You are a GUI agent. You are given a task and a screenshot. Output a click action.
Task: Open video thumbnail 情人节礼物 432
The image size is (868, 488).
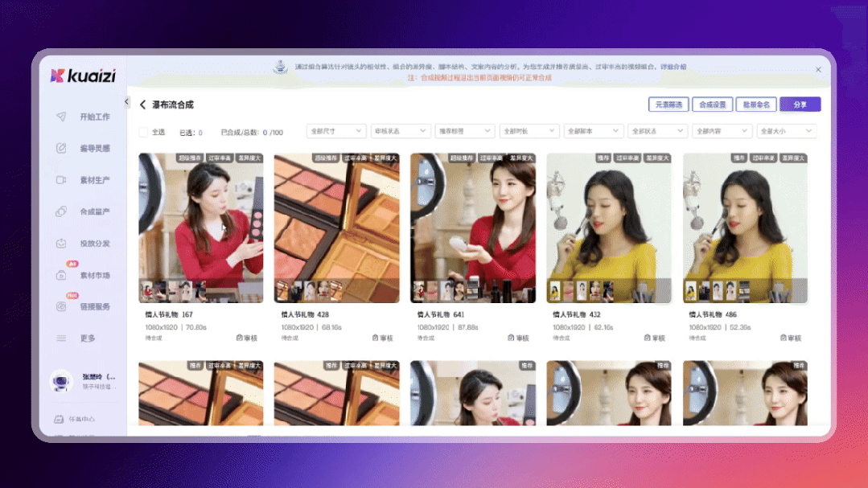609,228
